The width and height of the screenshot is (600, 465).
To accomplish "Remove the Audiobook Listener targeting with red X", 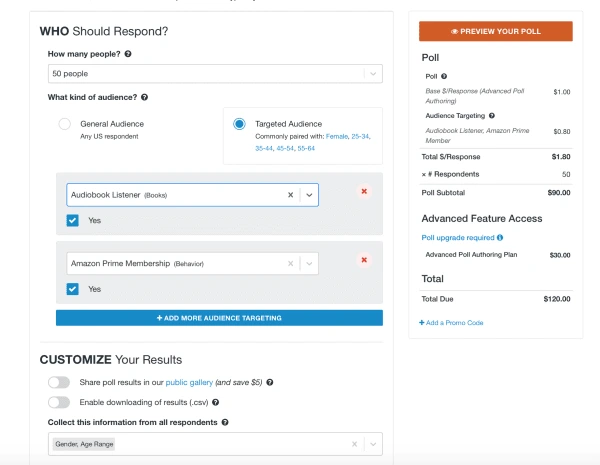I will [364, 191].
